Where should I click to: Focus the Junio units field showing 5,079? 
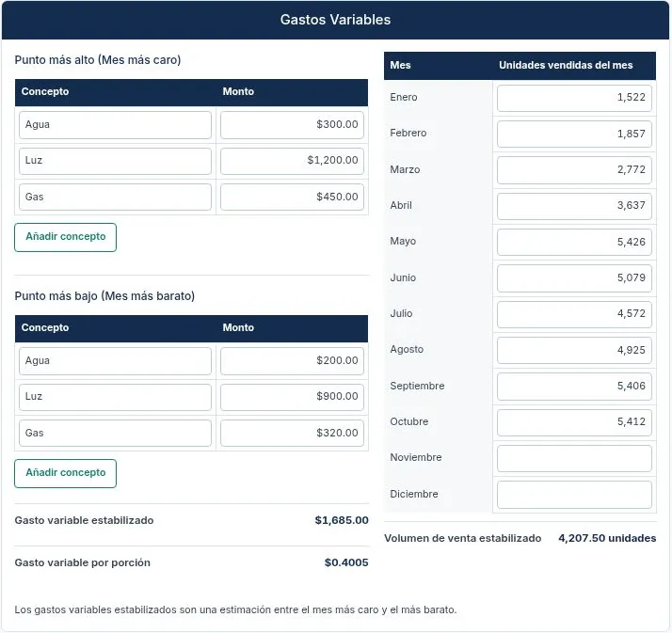pos(574,278)
